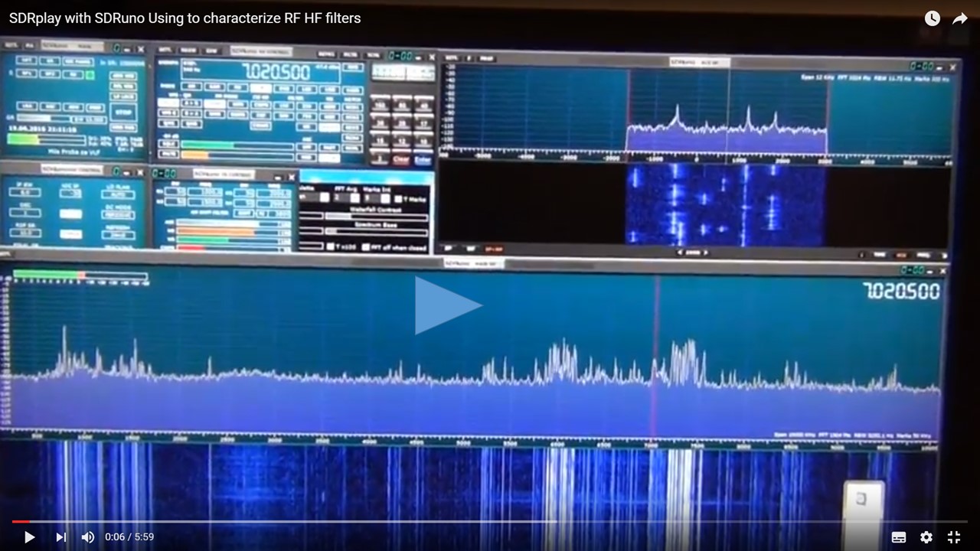
Task: Seek on the red video progress bar
Action: click(x=490, y=522)
